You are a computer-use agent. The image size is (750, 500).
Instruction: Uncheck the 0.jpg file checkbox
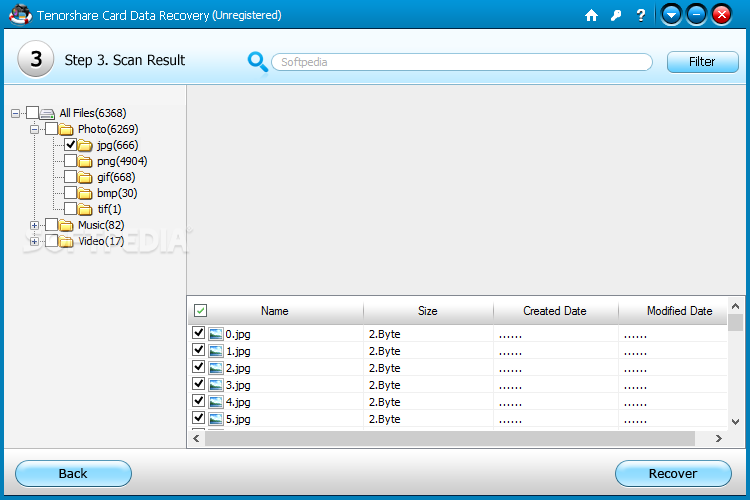point(199,333)
